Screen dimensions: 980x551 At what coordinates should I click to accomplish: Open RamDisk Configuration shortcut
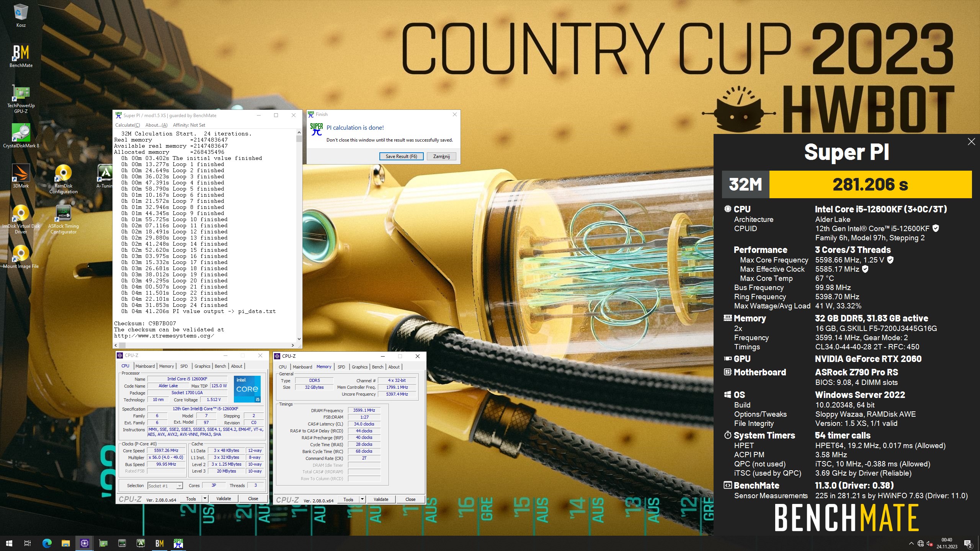tap(64, 179)
